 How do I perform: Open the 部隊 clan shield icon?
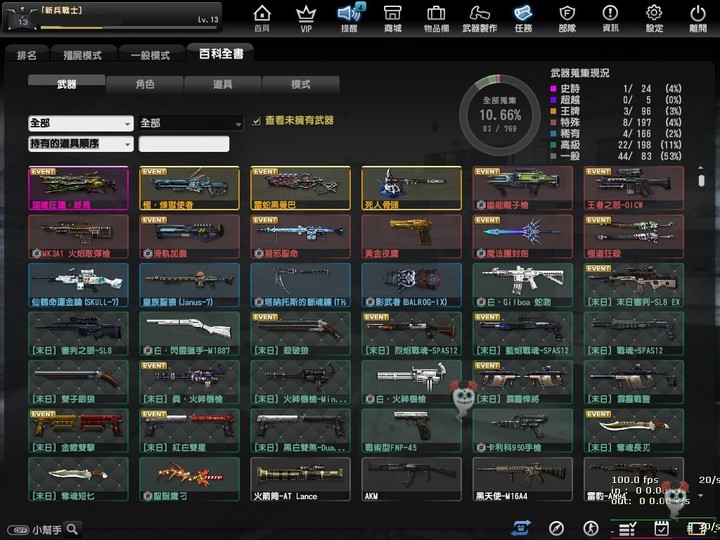(x=567, y=17)
